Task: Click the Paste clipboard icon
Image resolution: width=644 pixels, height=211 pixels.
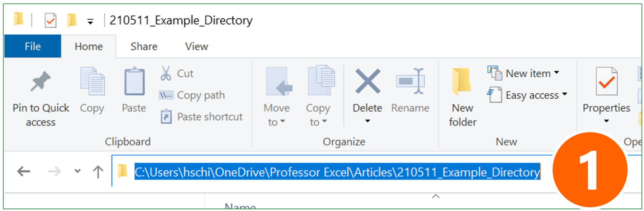Action: click(x=134, y=82)
